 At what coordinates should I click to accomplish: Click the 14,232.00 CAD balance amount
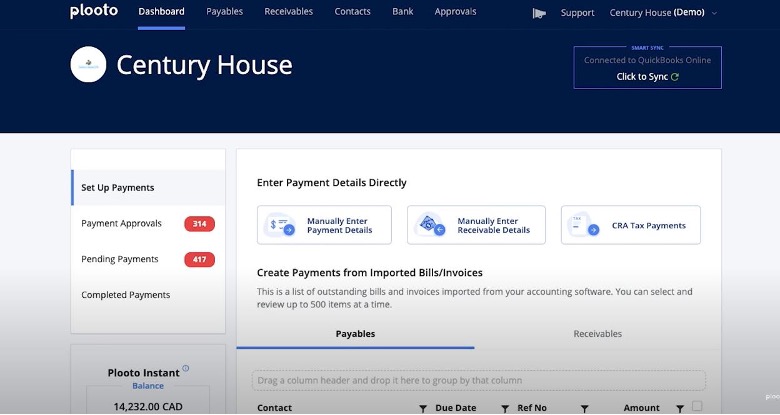point(148,407)
